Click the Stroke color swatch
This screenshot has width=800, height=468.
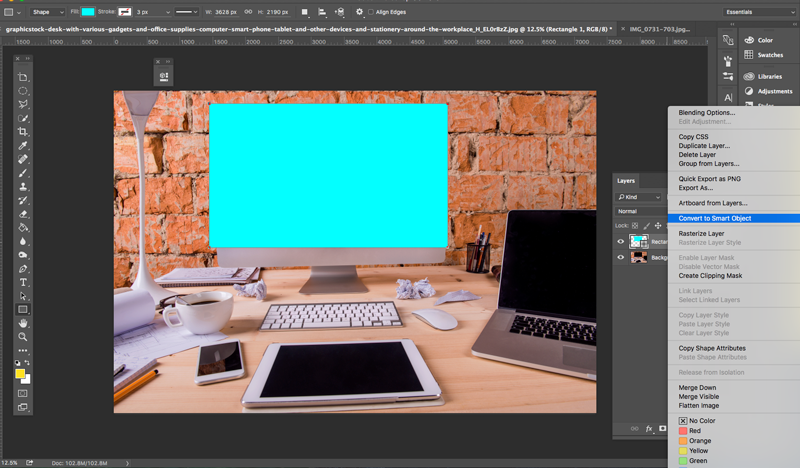(124, 12)
